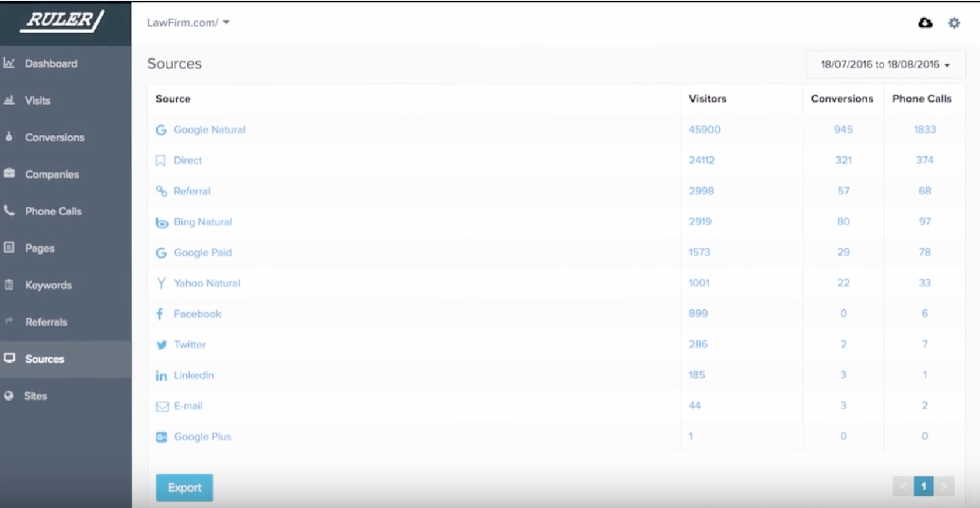Screen dimensions: 980x508
Task: Click the Dashboard chart icon in sidebar
Action: [9, 62]
